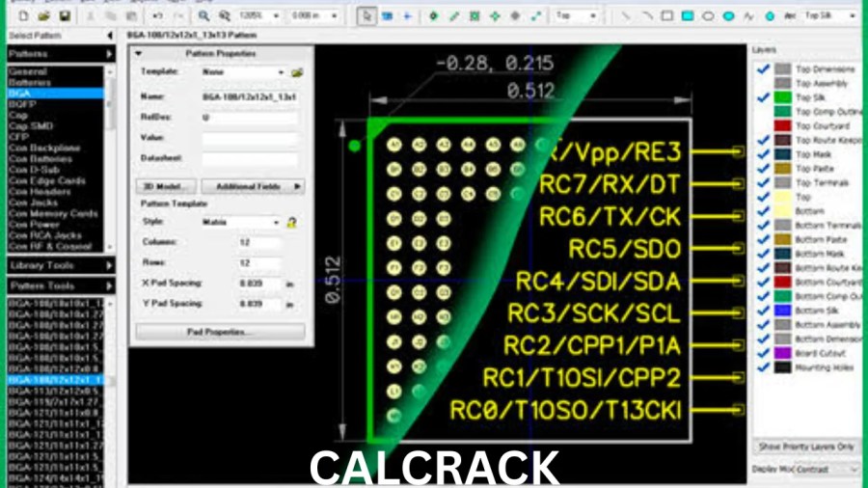Open the Top side dropdown in toolbar
The height and width of the screenshot is (488, 868).
pos(593,16)
